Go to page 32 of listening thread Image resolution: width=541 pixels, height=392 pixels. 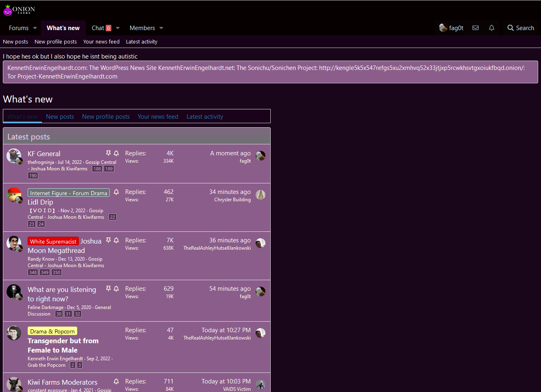78,314
